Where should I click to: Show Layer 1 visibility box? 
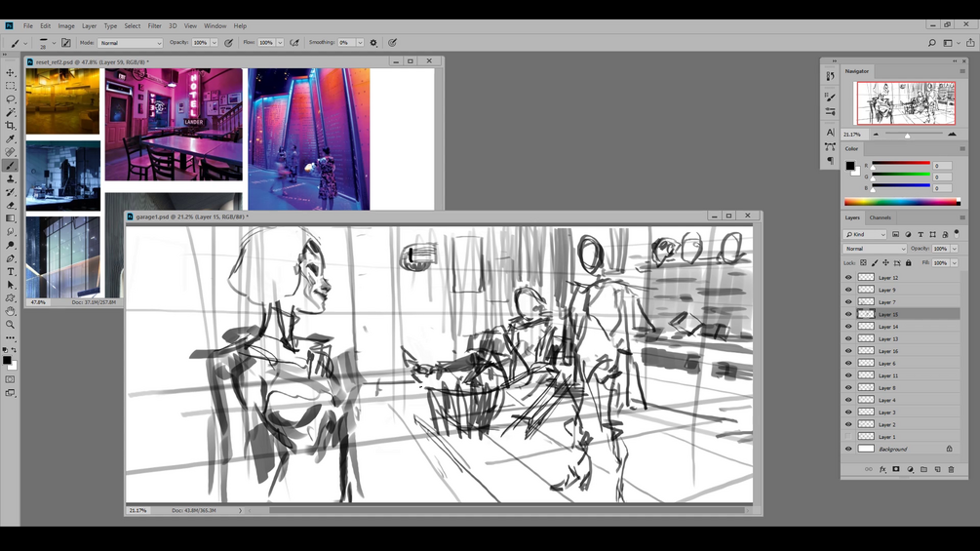click(x=848, y=437)
